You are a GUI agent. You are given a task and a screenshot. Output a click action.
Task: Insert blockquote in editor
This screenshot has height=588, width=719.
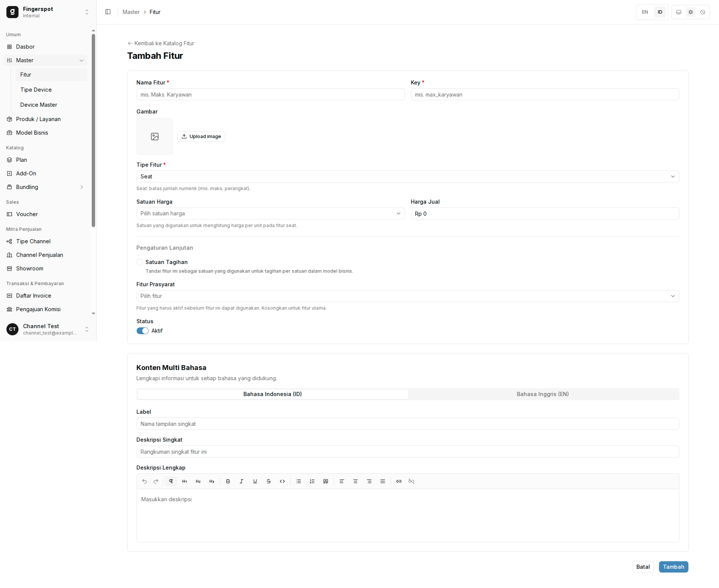[326, 481]
